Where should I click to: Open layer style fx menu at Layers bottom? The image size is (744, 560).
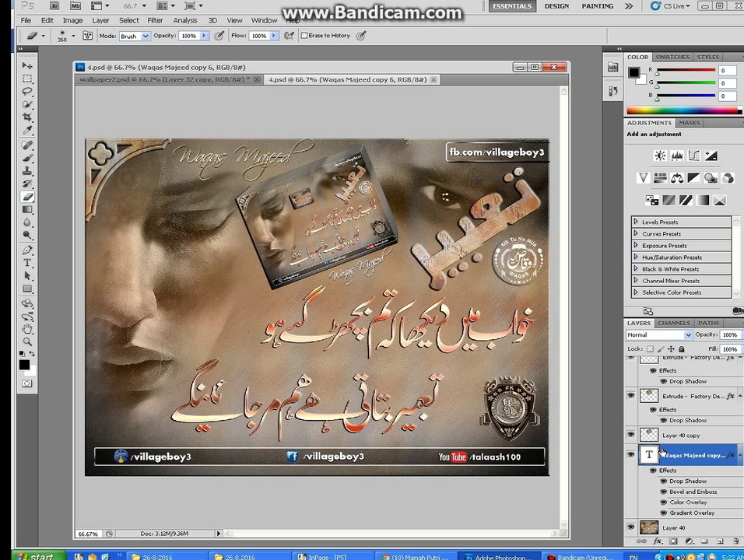[x=658, y=541]
